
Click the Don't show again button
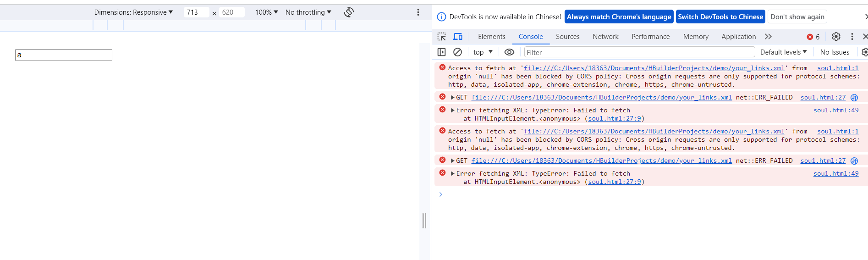[797, 17]
